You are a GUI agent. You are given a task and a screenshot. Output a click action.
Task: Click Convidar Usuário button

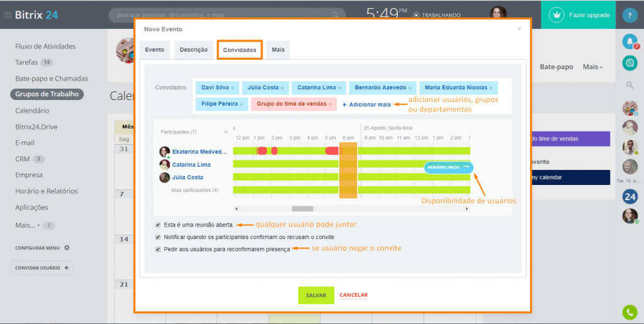(x=42, y=268)
